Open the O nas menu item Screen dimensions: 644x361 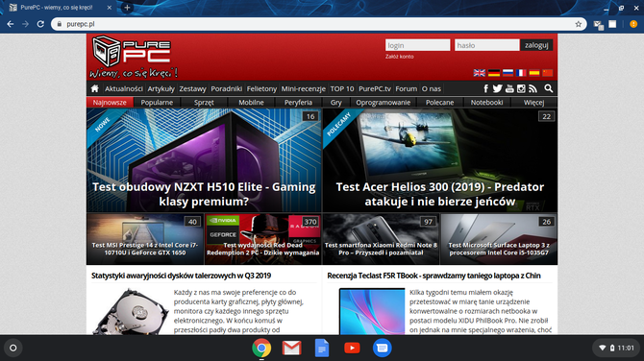[x=432, y=88]
